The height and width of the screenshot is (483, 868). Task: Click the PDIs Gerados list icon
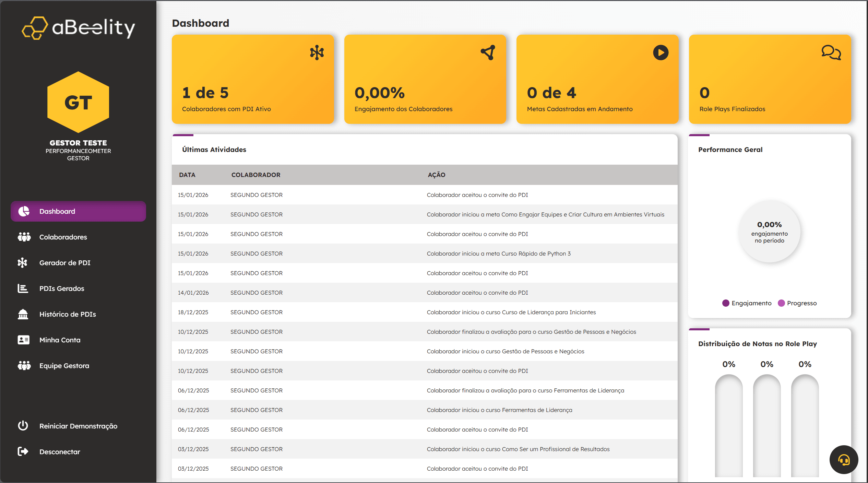[23, 288]
